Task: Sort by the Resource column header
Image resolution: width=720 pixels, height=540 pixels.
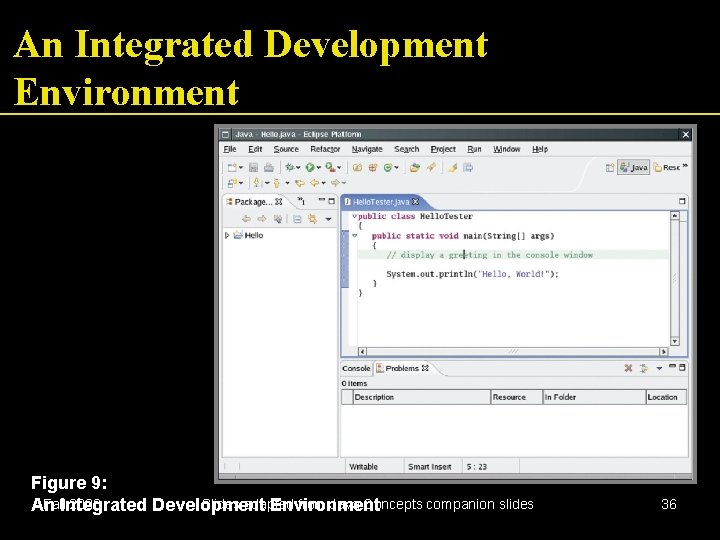Action: [x=517, y=397]
